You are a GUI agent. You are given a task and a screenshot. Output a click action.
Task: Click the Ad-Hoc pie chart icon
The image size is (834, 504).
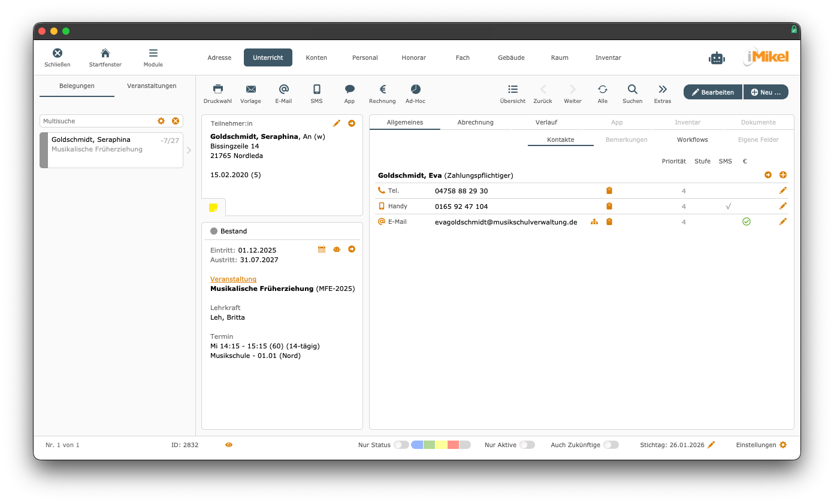tap(415, 89)
